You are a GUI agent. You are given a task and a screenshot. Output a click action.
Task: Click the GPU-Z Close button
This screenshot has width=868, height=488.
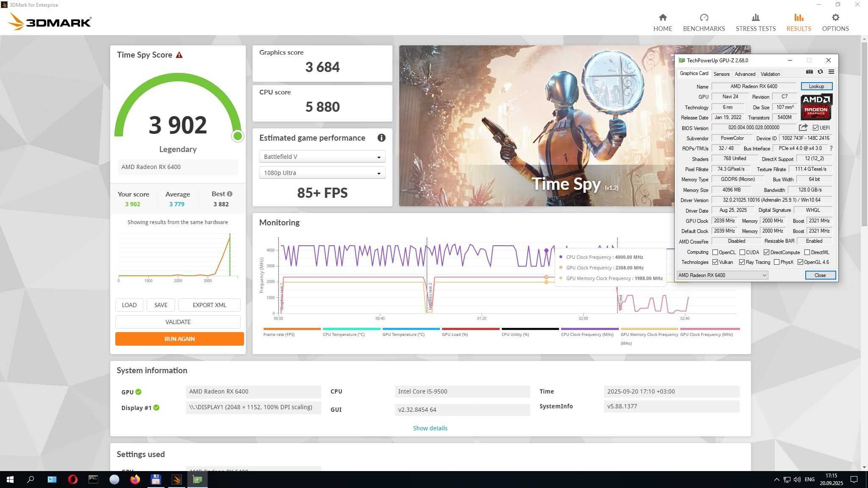click(820, 275)
